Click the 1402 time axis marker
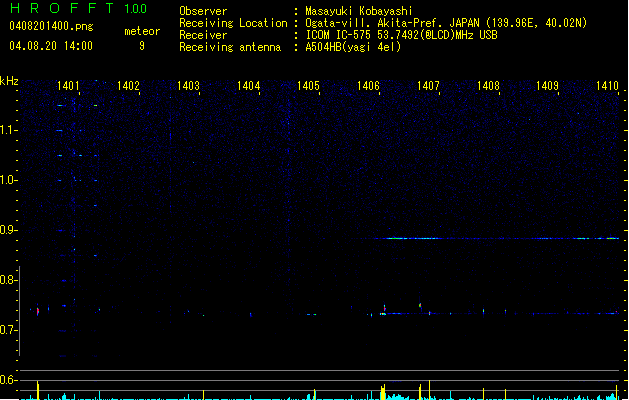Viewport: 629px width, 400px height. point(128,86)
